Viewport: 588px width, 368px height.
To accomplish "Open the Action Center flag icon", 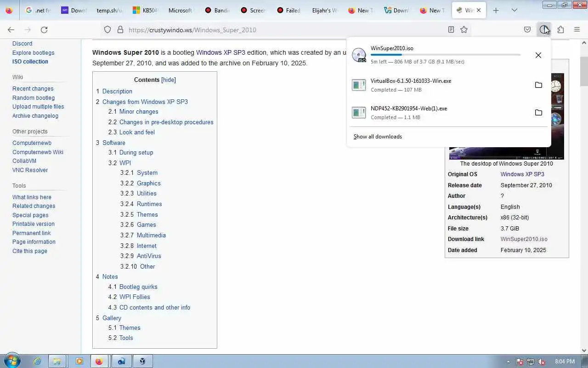I will (x=520, y=362).
